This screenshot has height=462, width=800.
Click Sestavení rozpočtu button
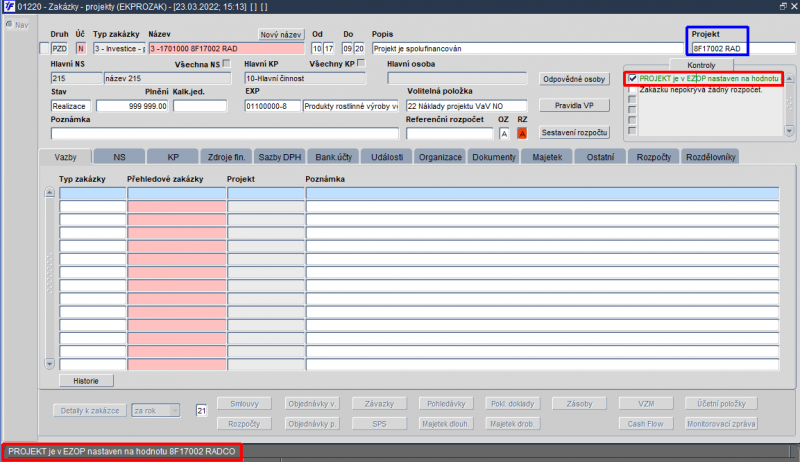coord(574,133)
